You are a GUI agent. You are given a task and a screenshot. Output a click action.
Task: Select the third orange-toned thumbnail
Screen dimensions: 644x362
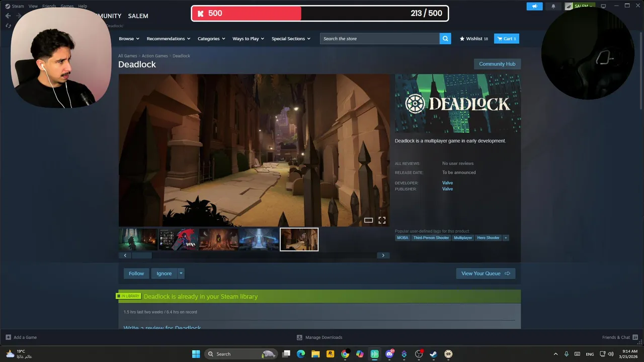coord(218,239)
